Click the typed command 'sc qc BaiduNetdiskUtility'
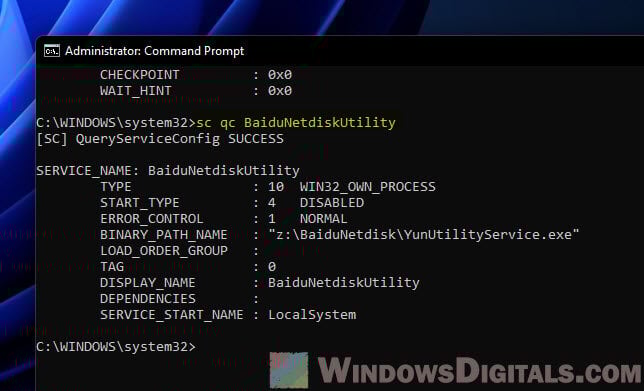This screenshot has height=391, width=644. coord(296,123)
